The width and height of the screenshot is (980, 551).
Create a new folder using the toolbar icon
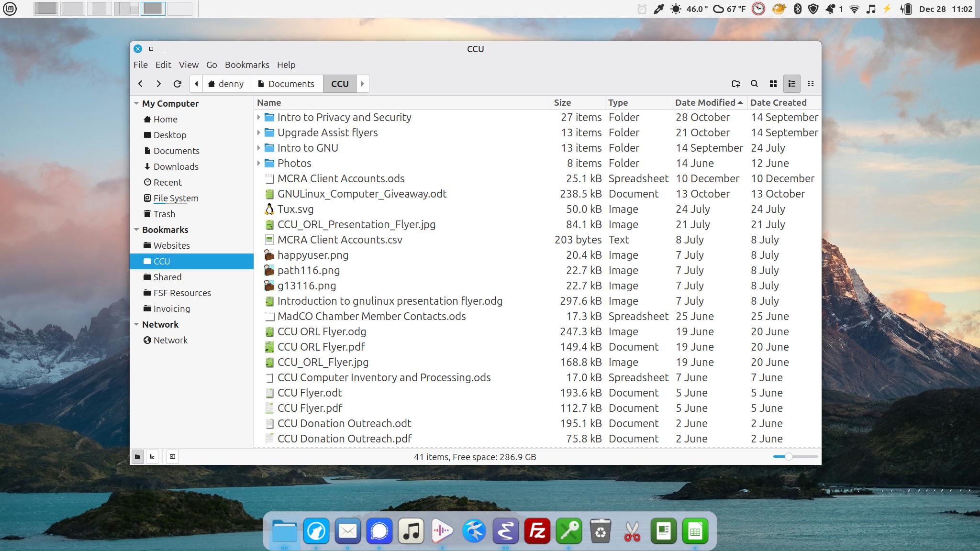point(736,84)
